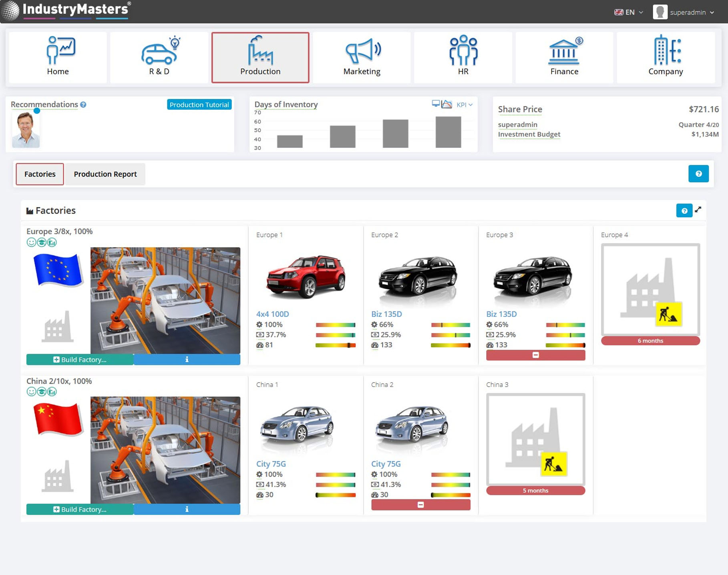728x575 pixels.
Task: Select the Factories tab
Action: coord(40,174)
